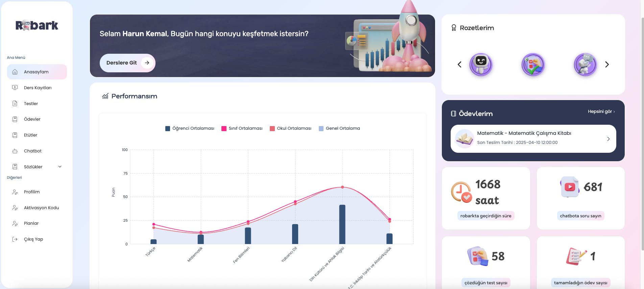The width and height of the screenshot is (644, 289).
Task: Toggle Okul Ortalaması legend entry
Action: (290, 128)
